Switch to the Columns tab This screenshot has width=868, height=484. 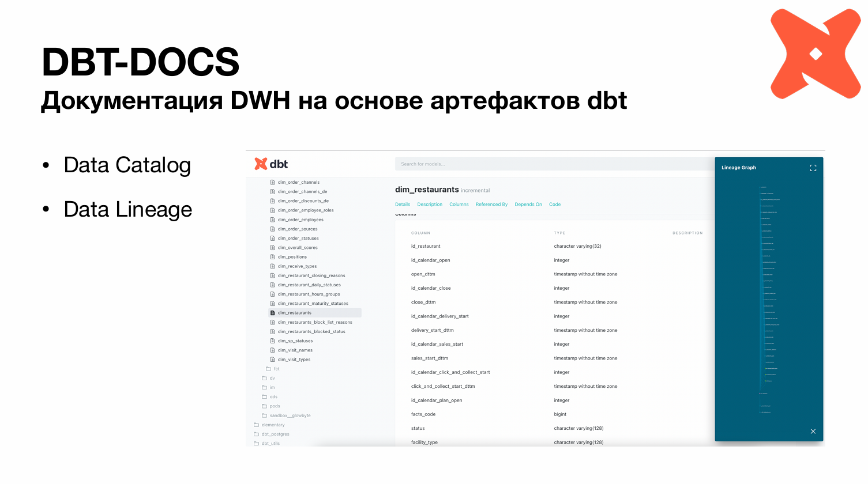click(x=459, y=205)
